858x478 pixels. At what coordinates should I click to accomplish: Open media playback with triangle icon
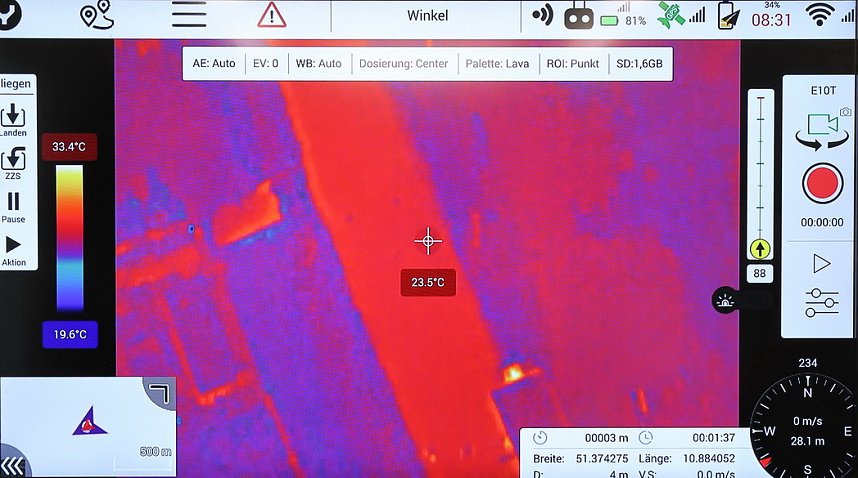pyautogui.click(x=821, y=264)
